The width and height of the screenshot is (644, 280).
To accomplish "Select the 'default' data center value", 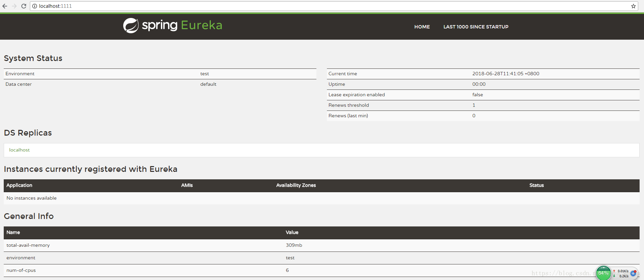I will click(x=208, y=84).
